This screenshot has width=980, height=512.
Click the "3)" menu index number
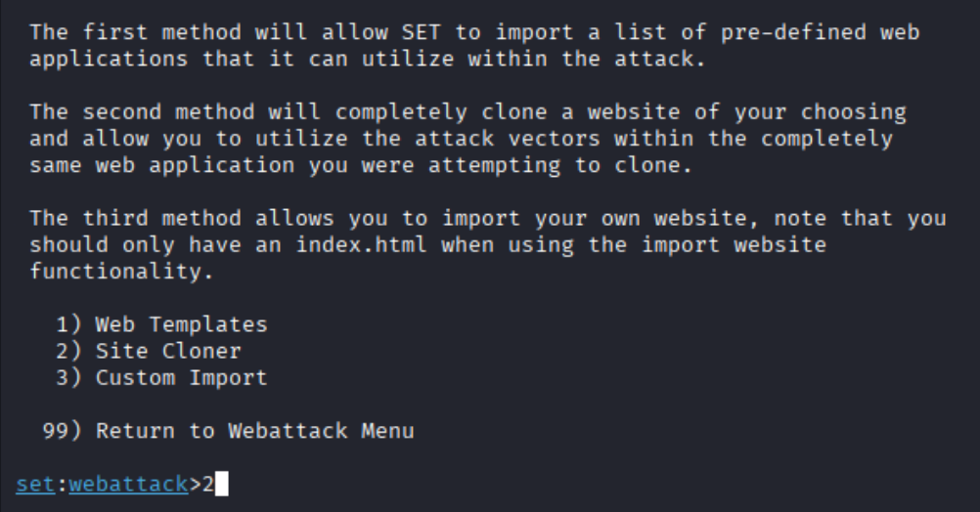coord(69,377)
